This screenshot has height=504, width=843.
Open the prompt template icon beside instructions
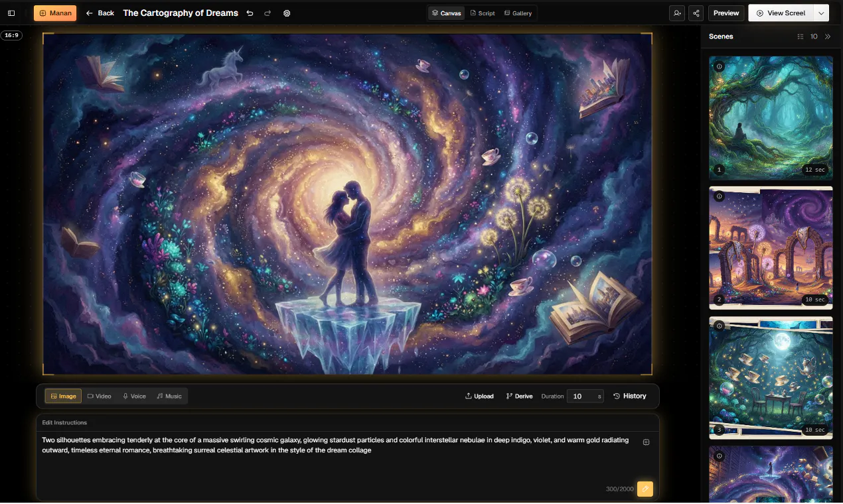click(646, 442)
